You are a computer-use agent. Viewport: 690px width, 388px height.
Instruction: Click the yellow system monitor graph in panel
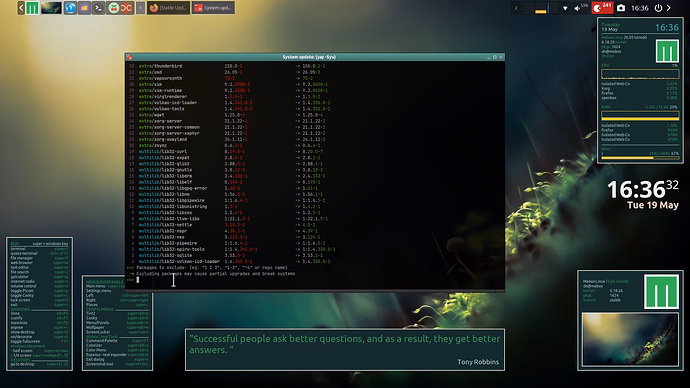541,8
